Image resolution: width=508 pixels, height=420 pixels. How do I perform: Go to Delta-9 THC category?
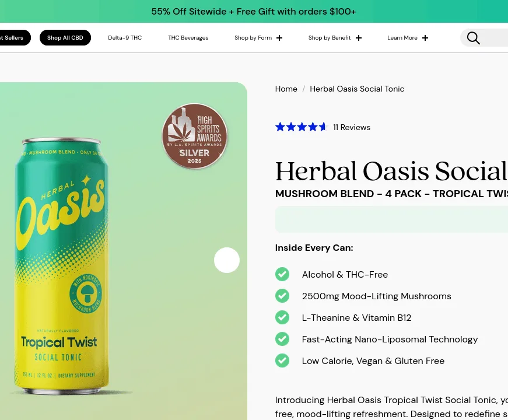point(125,37)
